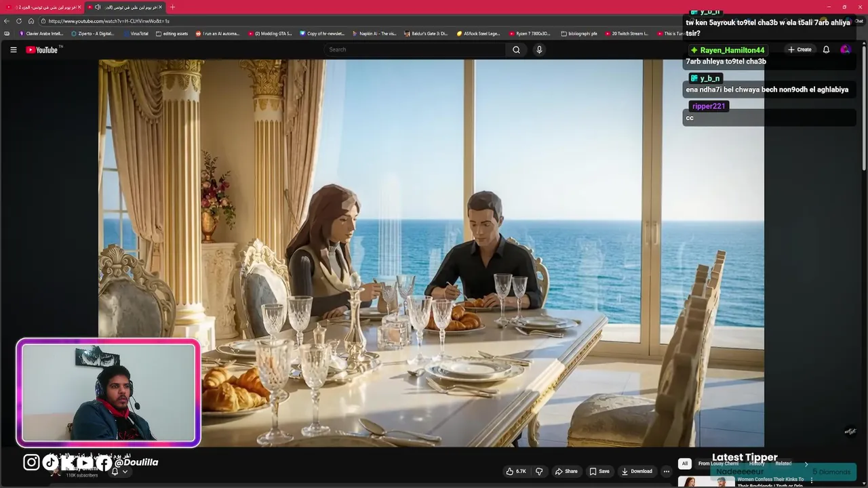This screenshot has width=868, height=488.
Task: Open a new browser tab
Action: click(x=172, y=7)
